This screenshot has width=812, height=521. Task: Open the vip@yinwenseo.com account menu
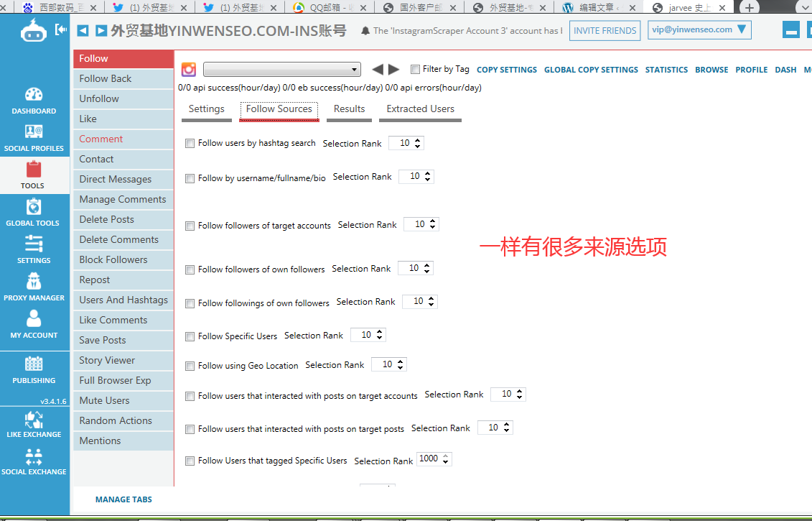click(699, 29)
